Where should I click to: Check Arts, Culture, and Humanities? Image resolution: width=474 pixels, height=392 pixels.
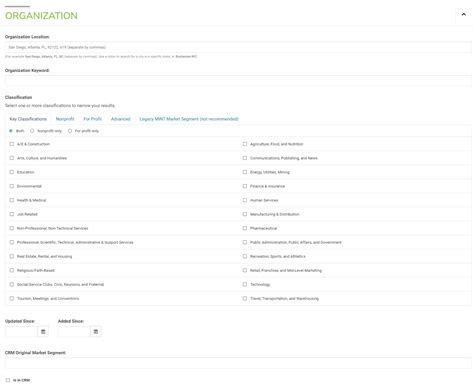click(12, 158)
